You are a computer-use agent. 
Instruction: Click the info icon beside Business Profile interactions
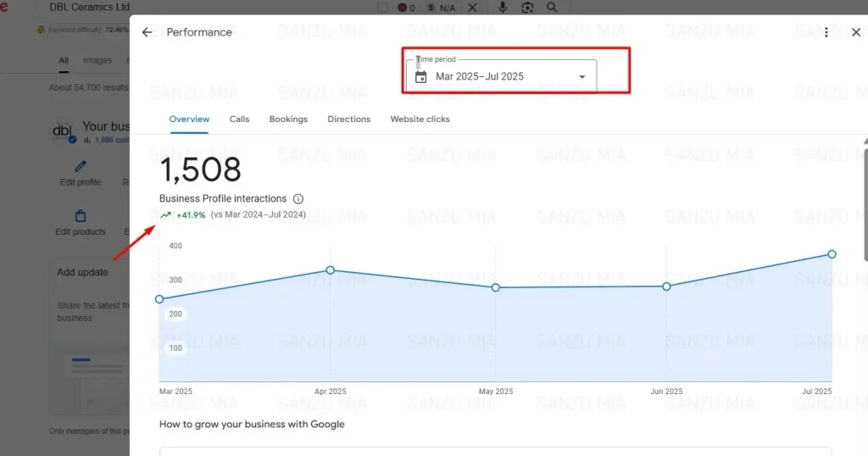298,199
